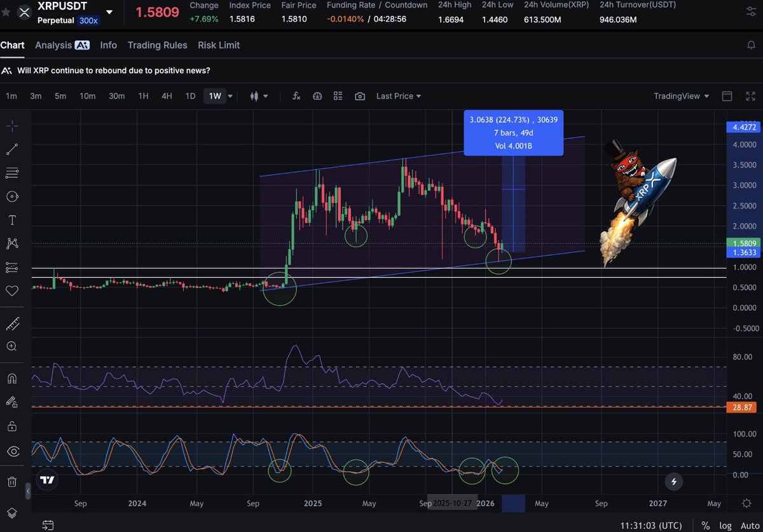Open the Info tab
This screenshot has width=763, height=532.
pos(109,45)
